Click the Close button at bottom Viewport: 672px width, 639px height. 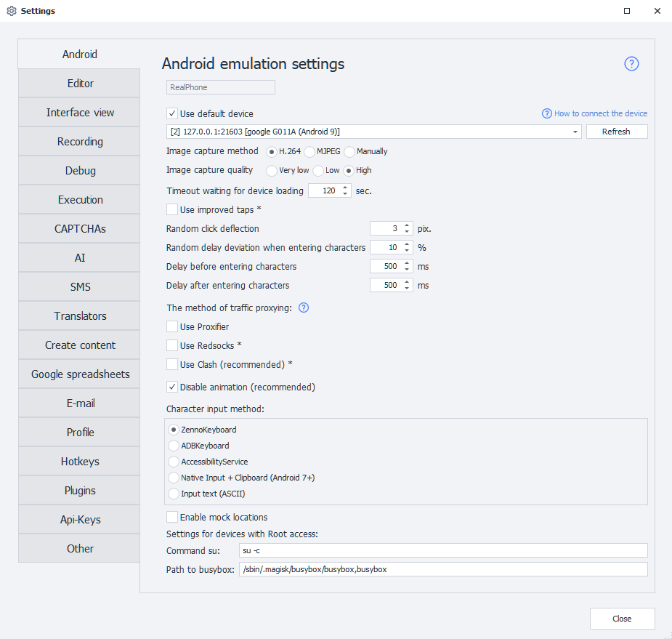click(x=622, y=619)
